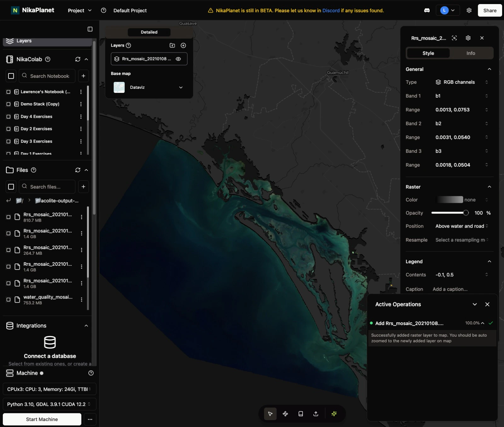Go up one folder level in Files
The width and height of the screenshot is (504, 427).
[x=9, y=200]
